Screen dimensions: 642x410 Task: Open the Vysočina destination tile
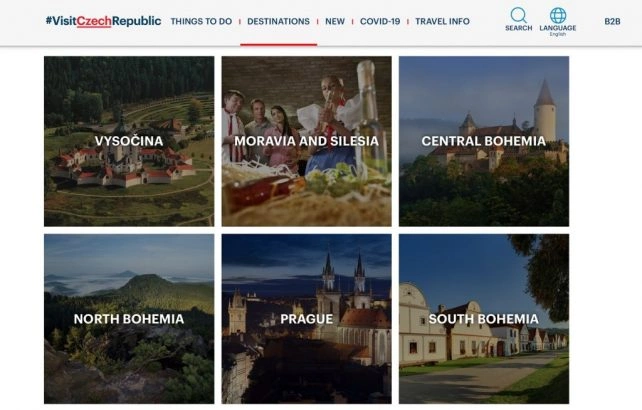(129, 141)
